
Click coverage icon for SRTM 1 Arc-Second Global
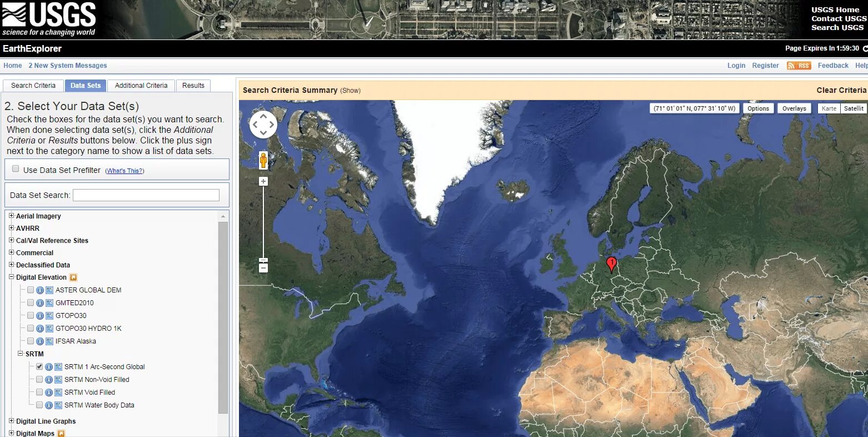[x=58, y=367]
